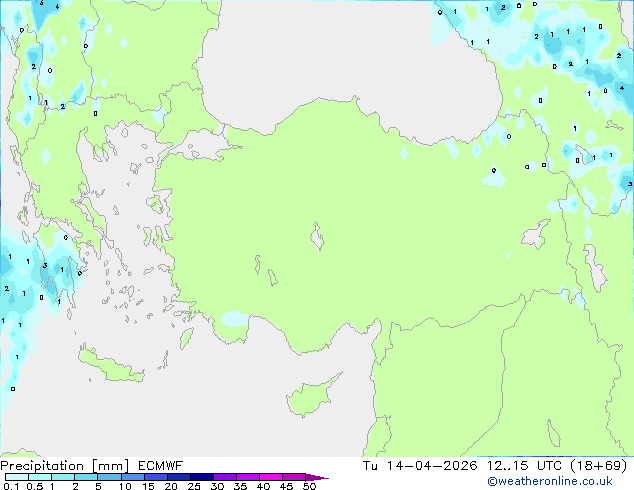Select the 2–5 mm legend color box
The height and width of the screenshot is (490, 634).
click(86, 477)
